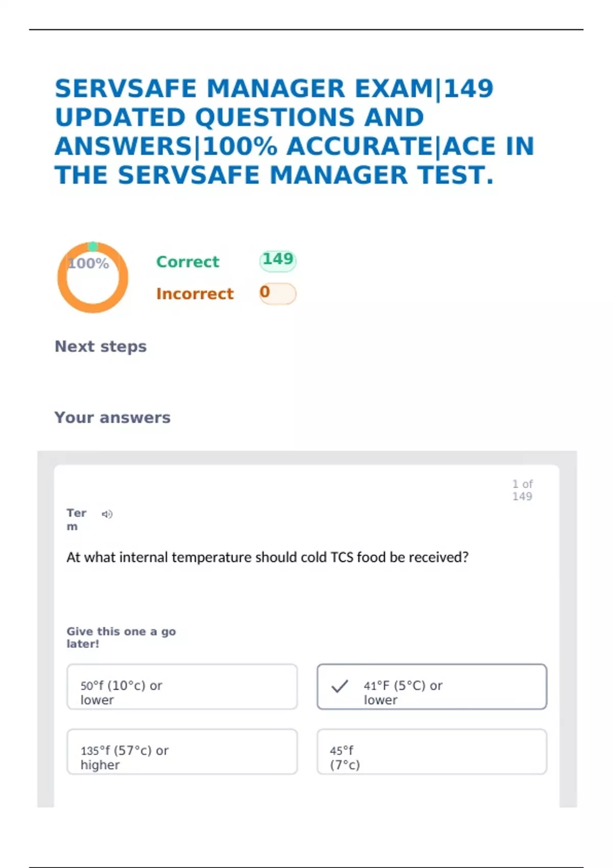Click the ServSafe Manager Exam title heading
The height and width of the screenshot is (868, 613).
(x=294, y=132)
